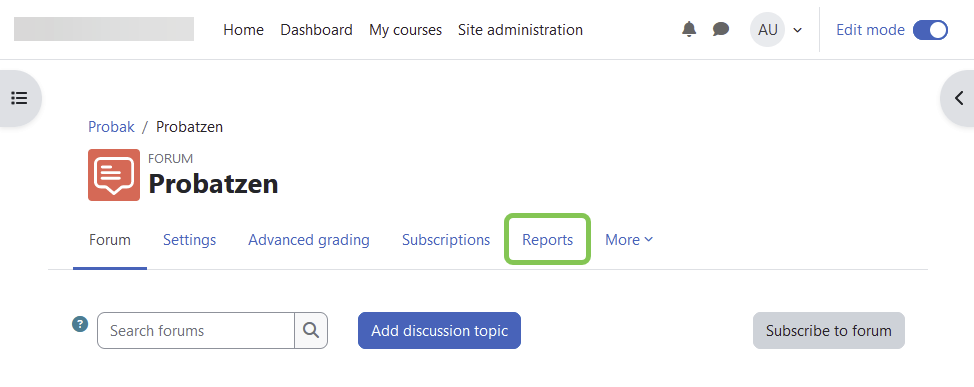Image resolution: width=974 pixels, height=387 pixels.
Task: Open the course index drawer icon
Action: pos(19,98)
